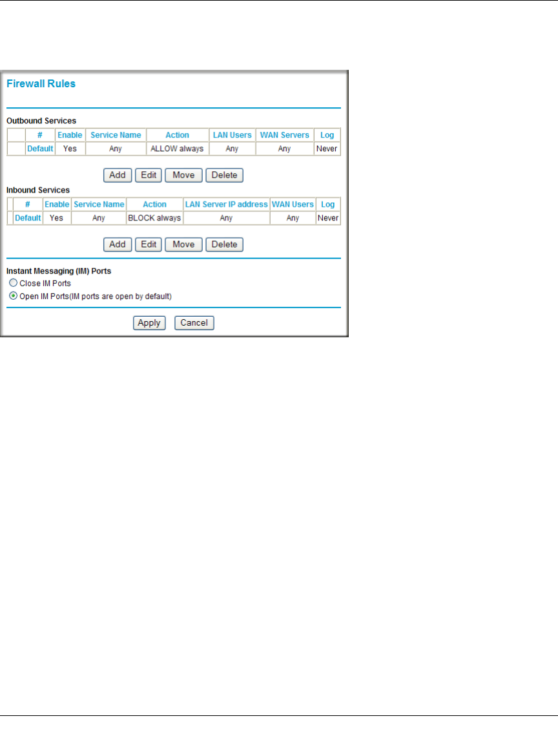Apply the firewall rule settings

(149, 323)
